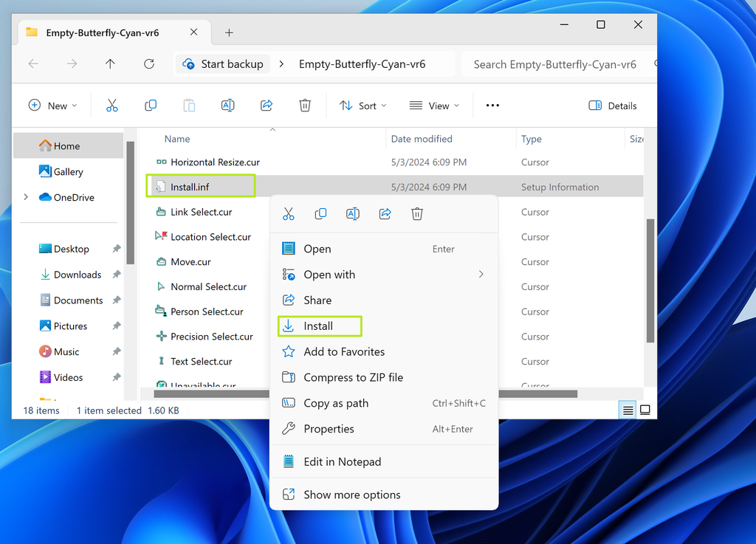The height and width of the screenshot is (544, 756).
Task: Click inside the Search Empty-Butterfly-Cyan-vr6 box
Action: (560, 64)
